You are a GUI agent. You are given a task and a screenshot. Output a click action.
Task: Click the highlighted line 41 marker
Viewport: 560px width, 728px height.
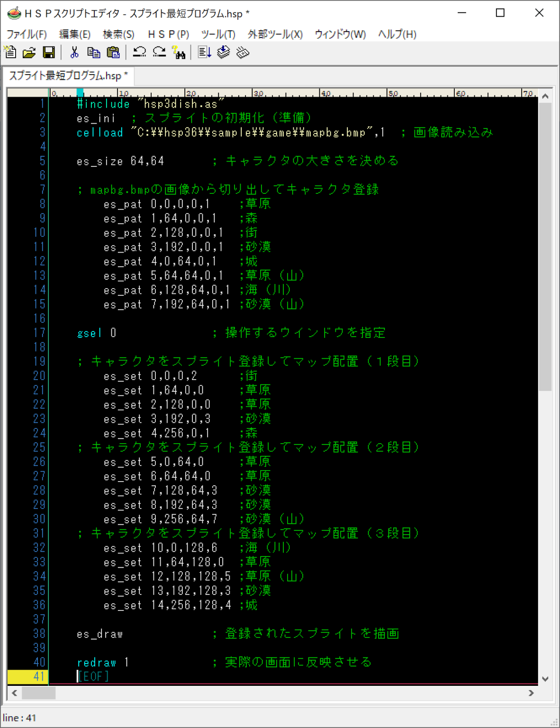(x=40, y=676)
